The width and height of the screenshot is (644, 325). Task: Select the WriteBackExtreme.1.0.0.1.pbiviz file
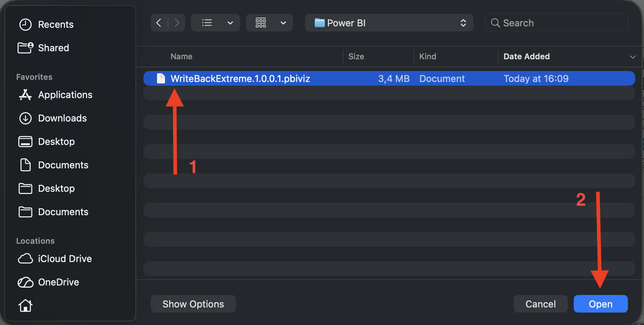click(240, 79)
